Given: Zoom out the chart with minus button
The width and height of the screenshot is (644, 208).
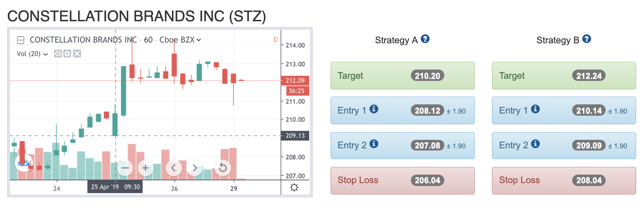Looking at the screenshot, I should [125, 168].
